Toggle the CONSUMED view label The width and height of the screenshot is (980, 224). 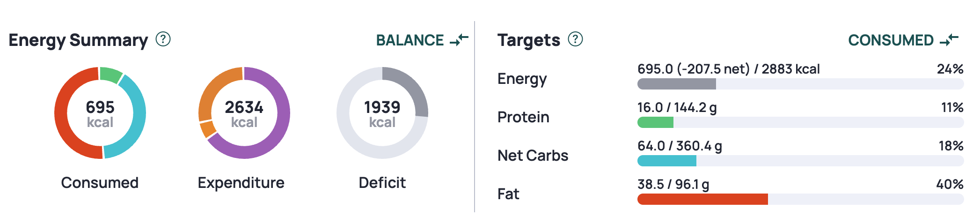[891, 40]
